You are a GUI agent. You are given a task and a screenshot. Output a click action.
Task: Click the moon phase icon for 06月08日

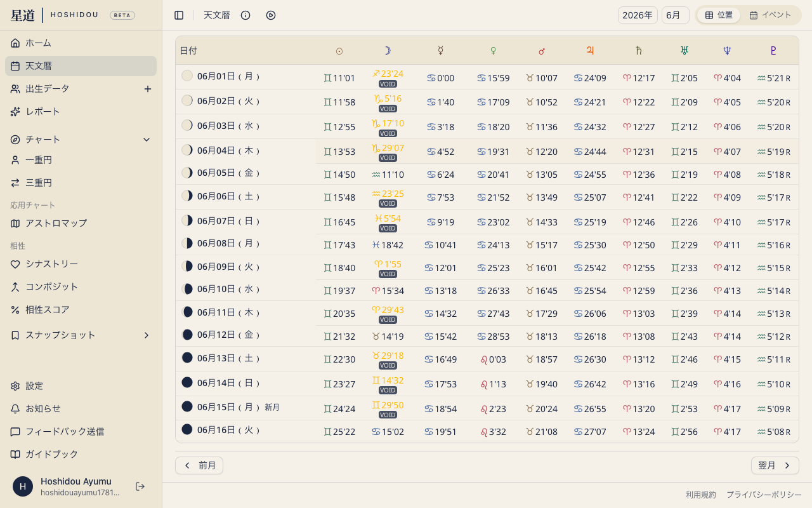point(187,243)
